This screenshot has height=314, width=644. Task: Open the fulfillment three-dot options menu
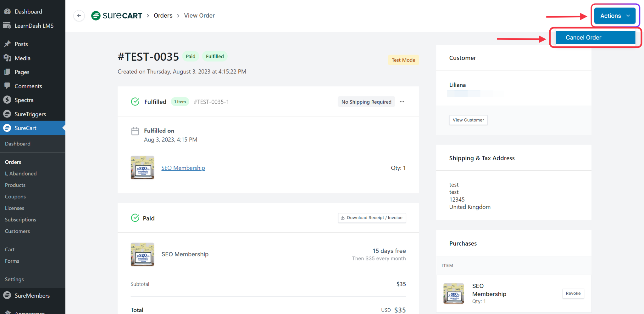pos(402,102)
